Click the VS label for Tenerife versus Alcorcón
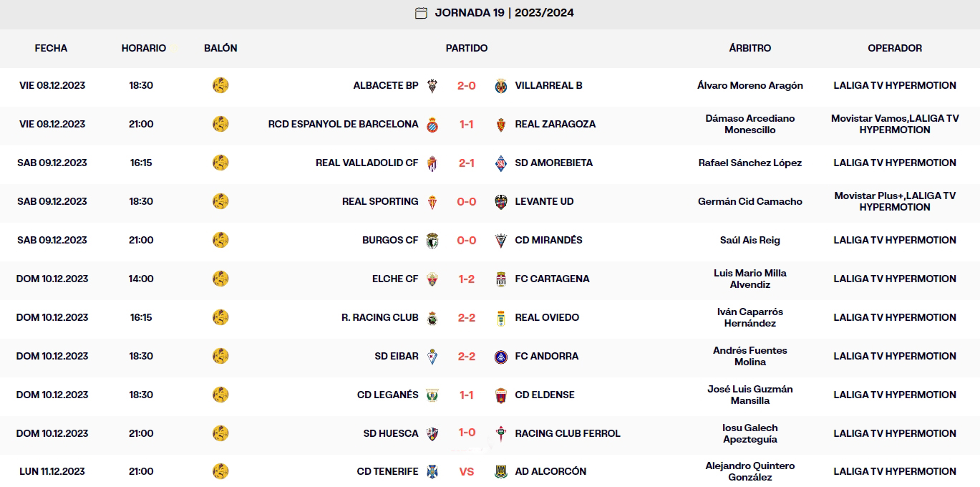Screen dimensions: 980x487 pos(466,471)
